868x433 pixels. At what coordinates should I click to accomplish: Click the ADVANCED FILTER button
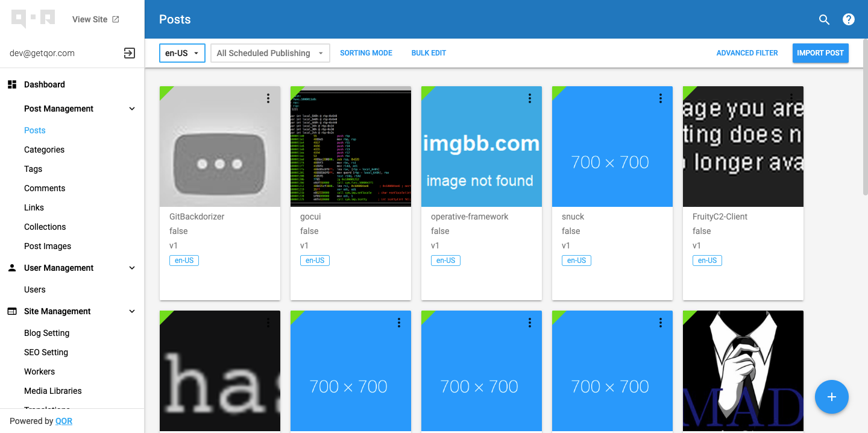(747, 53)
